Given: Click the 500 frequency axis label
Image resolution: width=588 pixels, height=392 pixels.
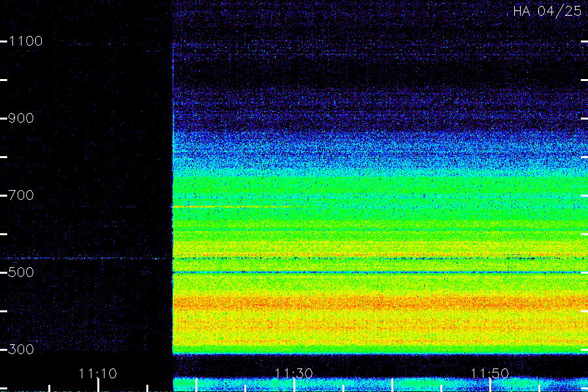Looking at the screenshot, I should [21, 272].
